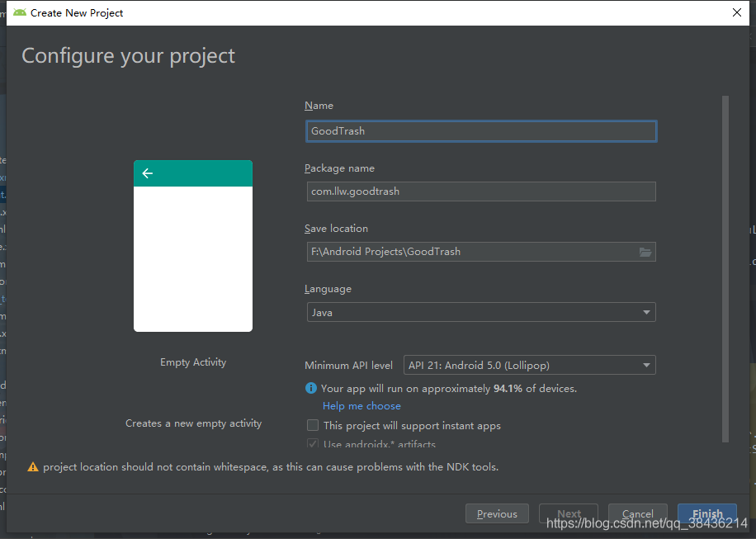Click the Previous button
This screenshot has width=756, height=539.
(497, 514)
